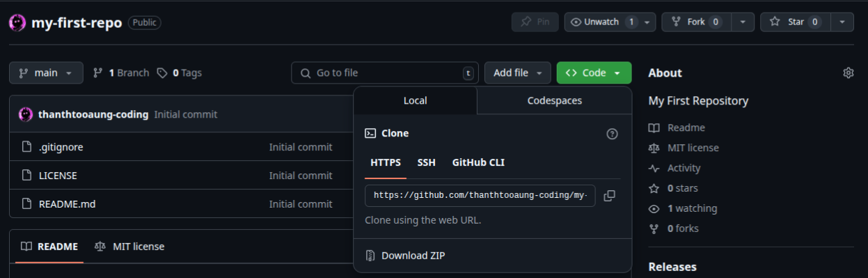Click the commit author avatar in the commit header
Image resolution: width=868 pixels, height=278 pixels.
[26, 114]
